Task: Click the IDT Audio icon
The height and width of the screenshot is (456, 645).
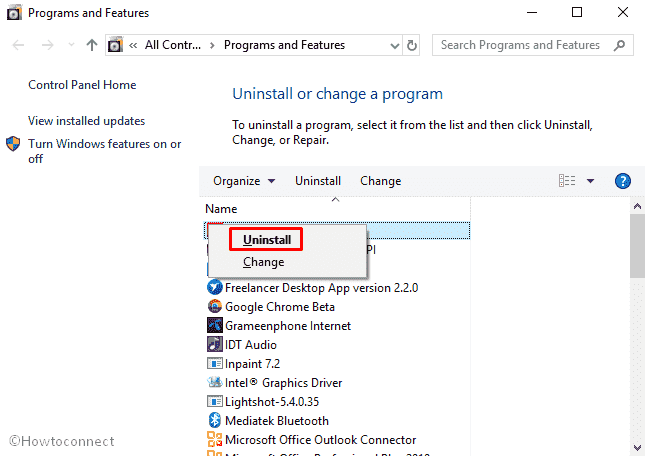Action: [x=214, y=344]
